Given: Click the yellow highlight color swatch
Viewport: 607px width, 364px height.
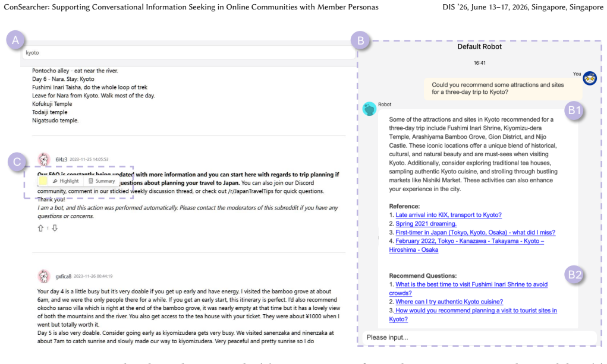Looking at the screenshot, I should tap(43, 181).
